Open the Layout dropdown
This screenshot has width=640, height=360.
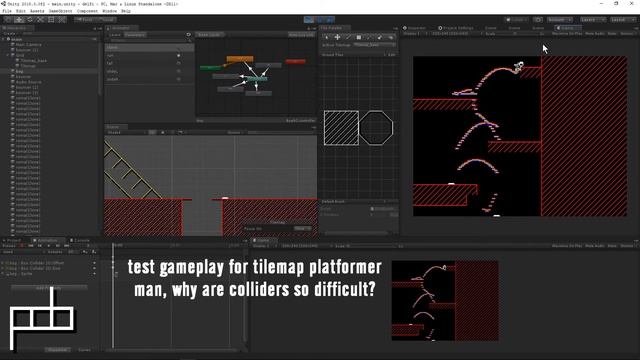[622, 20]
